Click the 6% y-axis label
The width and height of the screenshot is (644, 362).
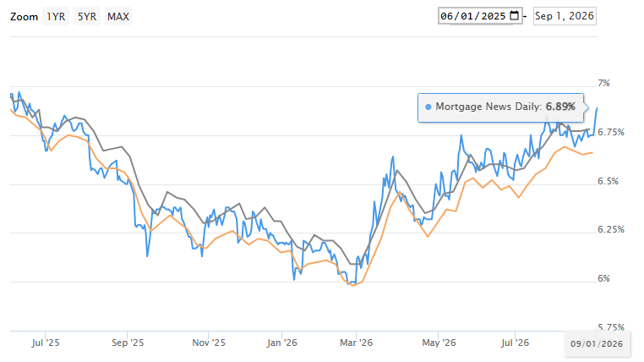click(x=603, y=278)
